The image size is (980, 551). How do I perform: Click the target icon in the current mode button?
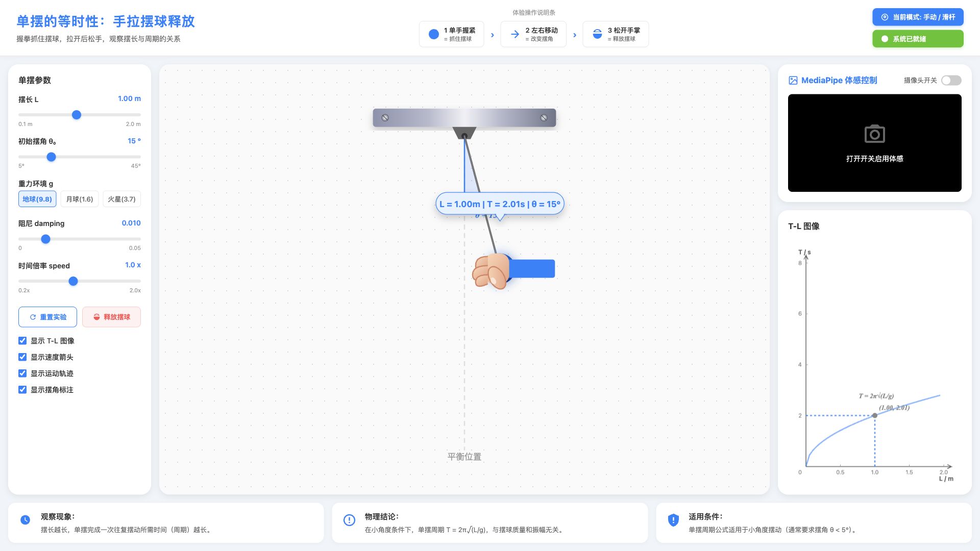click(885, 17)
